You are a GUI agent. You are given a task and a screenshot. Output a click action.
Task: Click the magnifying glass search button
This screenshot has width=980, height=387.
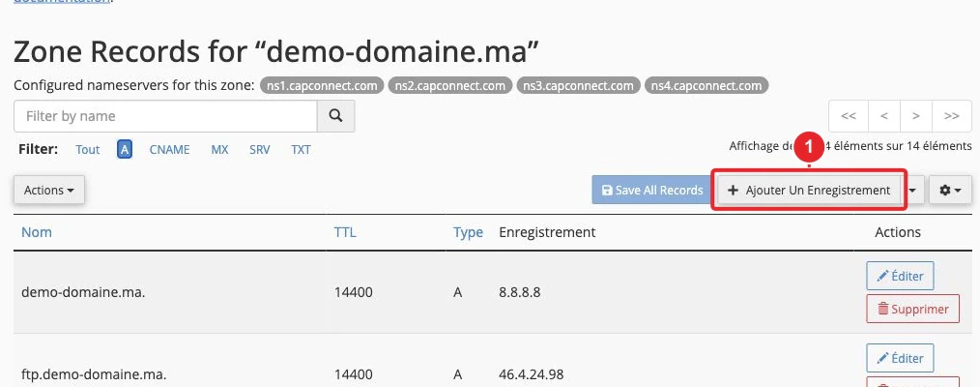point(335,116)
